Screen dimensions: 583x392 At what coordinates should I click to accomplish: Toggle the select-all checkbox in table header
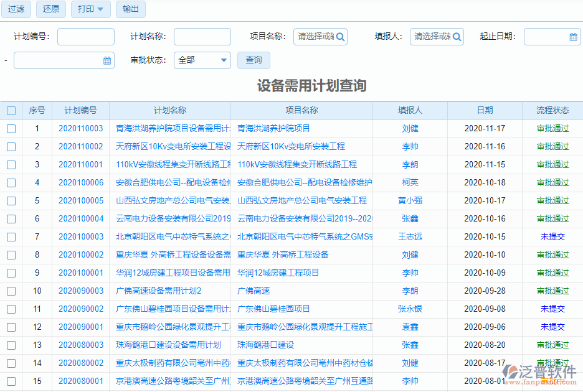11,110
